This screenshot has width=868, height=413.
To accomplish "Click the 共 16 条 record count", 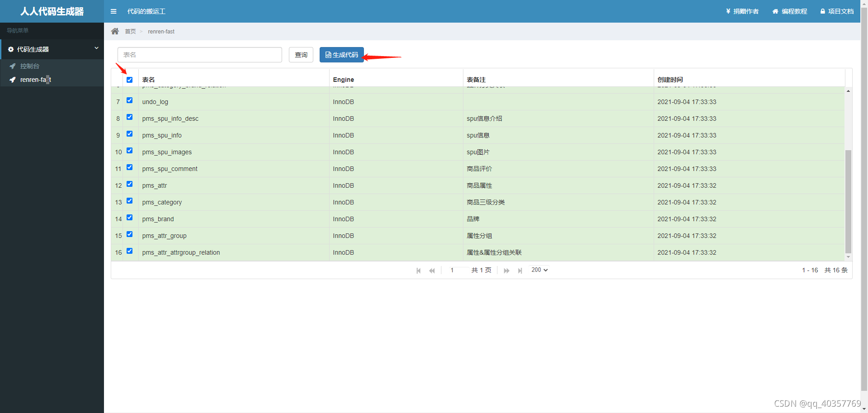I will [x=836, y=270].
